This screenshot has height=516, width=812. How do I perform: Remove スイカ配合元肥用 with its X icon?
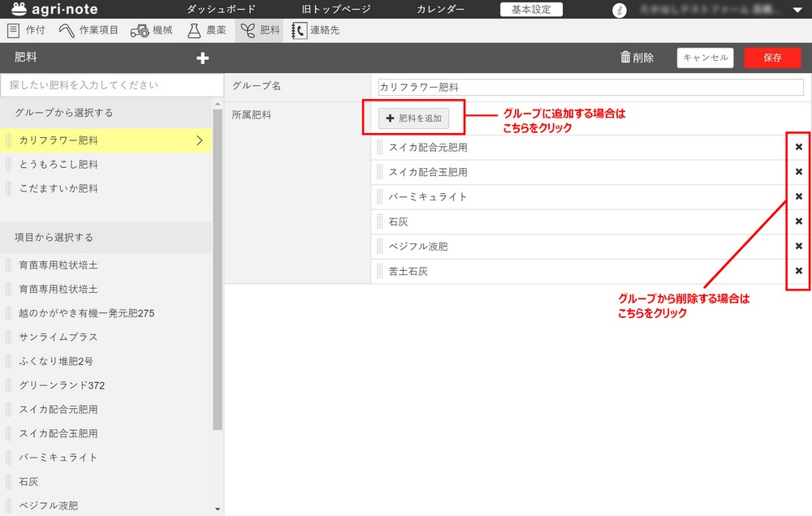pos(798,148)
